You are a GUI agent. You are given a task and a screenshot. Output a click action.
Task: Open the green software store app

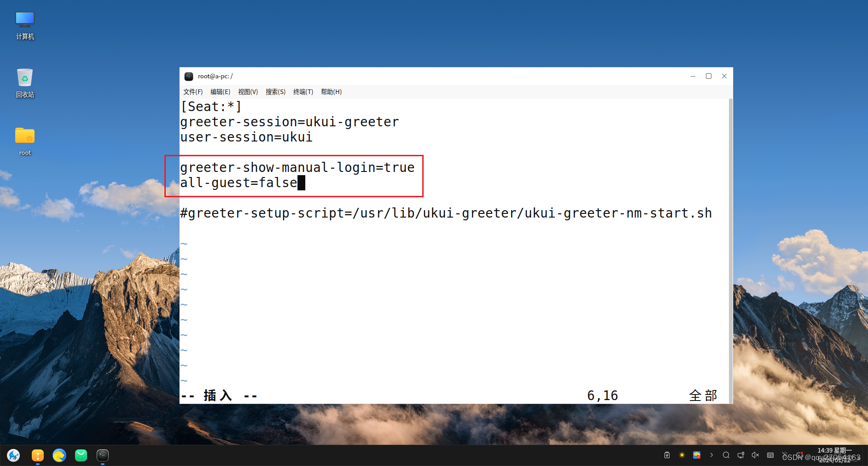point(81,455)
